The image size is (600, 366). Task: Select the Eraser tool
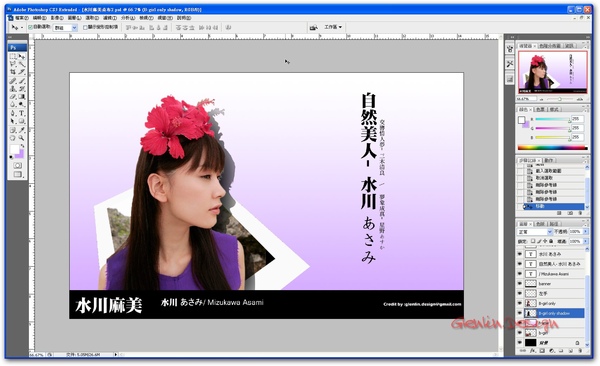coord(13,96)
